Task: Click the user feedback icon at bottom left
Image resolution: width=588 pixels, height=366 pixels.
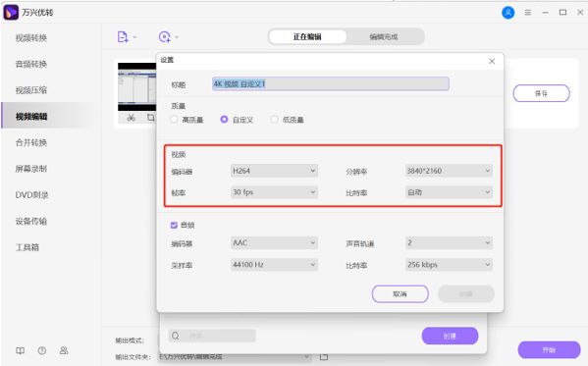Action: (64, 350)
